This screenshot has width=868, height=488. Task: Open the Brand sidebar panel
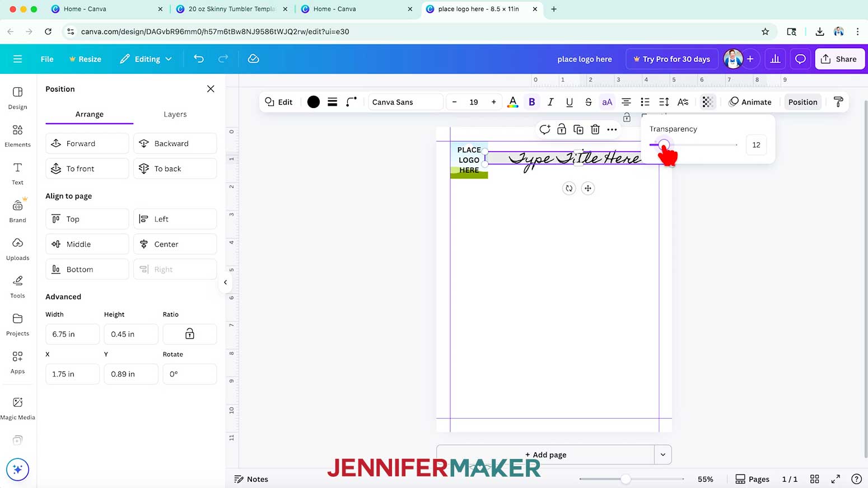pos(17,211)
